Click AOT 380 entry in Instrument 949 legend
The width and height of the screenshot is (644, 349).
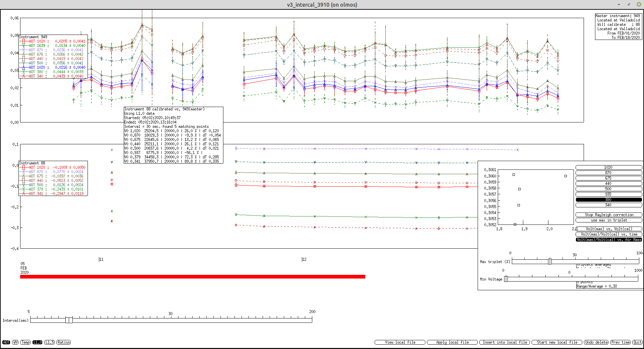52,72
